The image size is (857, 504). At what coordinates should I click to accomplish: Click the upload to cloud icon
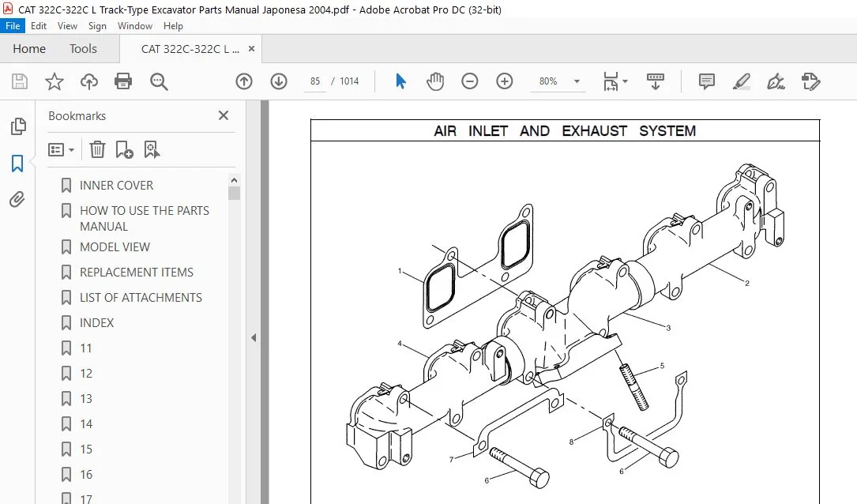point(89,81)
